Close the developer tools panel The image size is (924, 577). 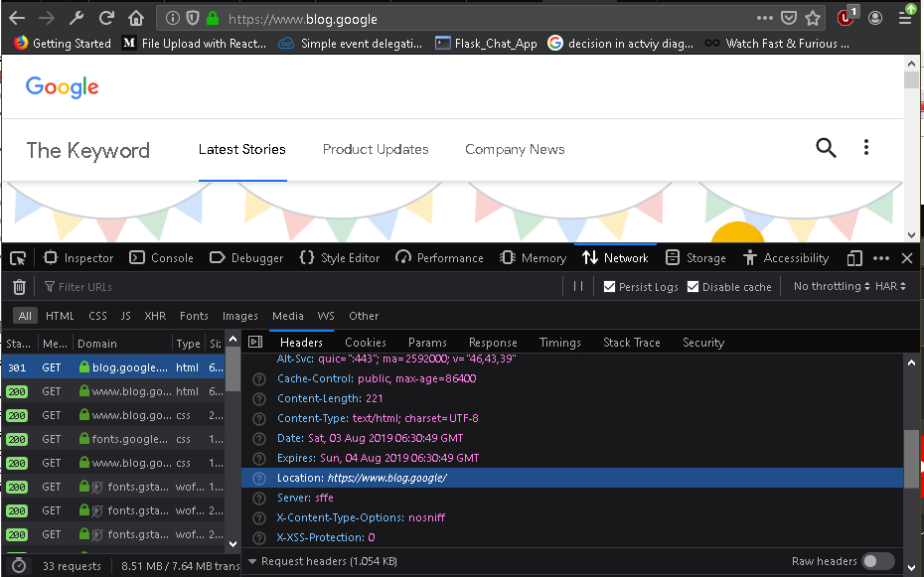pos(907,258)
